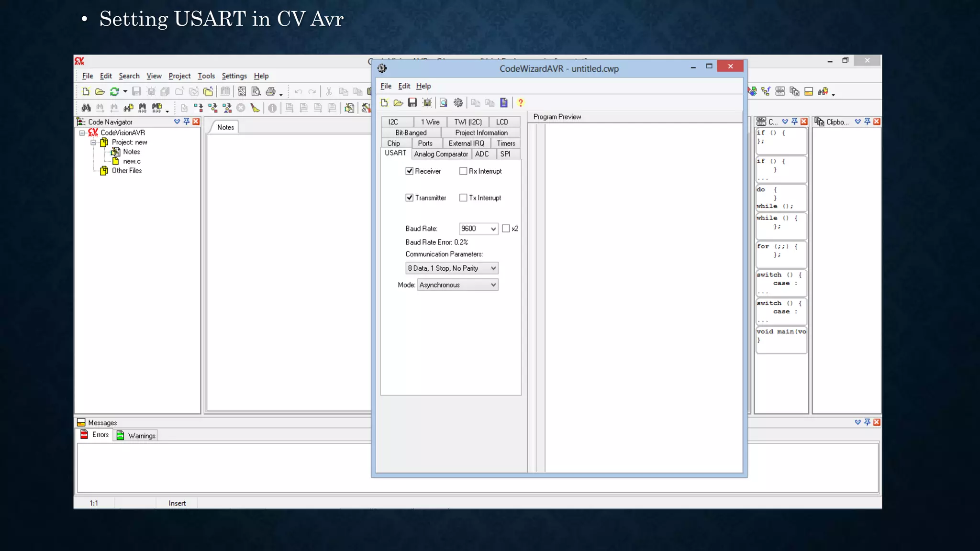Switch to the Analog Comparator tab

441,154
